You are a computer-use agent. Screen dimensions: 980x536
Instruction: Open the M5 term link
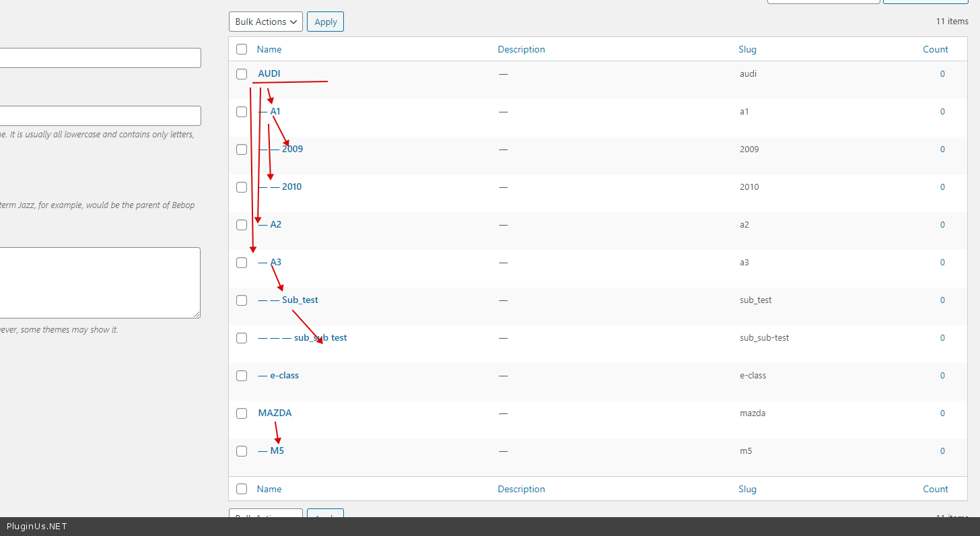tap(277, 450)
